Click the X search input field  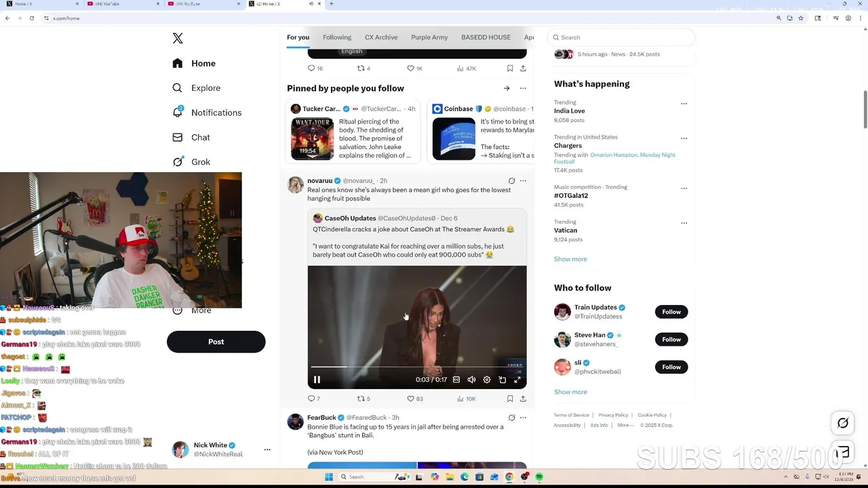pos(621,37)
